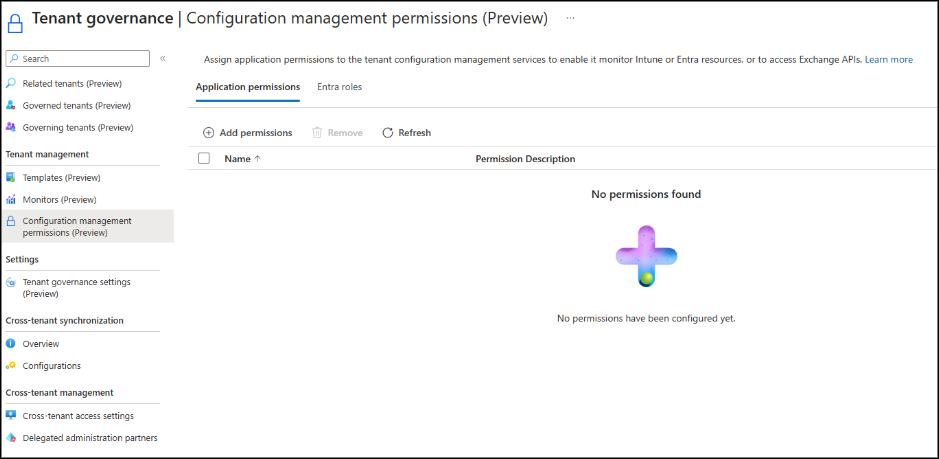Screen dimensions: 939x459
Task: Click the Monitors chart icon
Action: click(x=11, y=199)
